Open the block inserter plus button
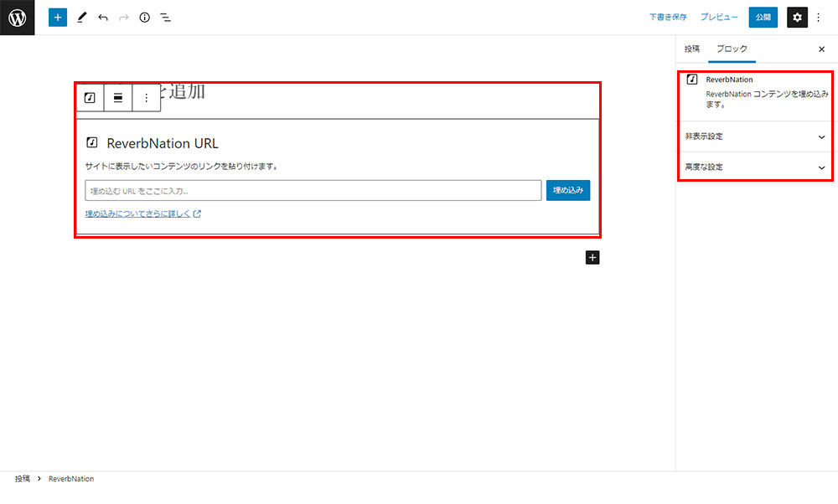The height and width of the screenshot is (504, 838). coord(57,17)
